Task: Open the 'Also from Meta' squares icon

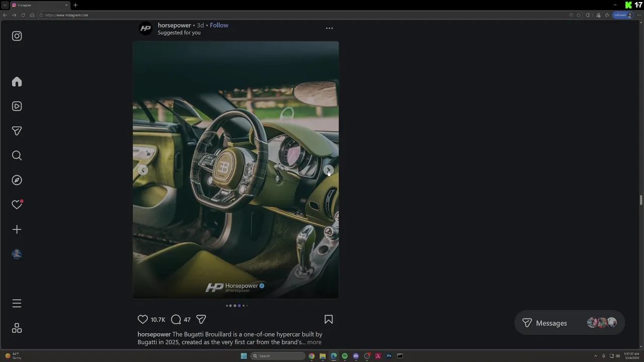Action: pyautogui.click(x=17, y=328)
